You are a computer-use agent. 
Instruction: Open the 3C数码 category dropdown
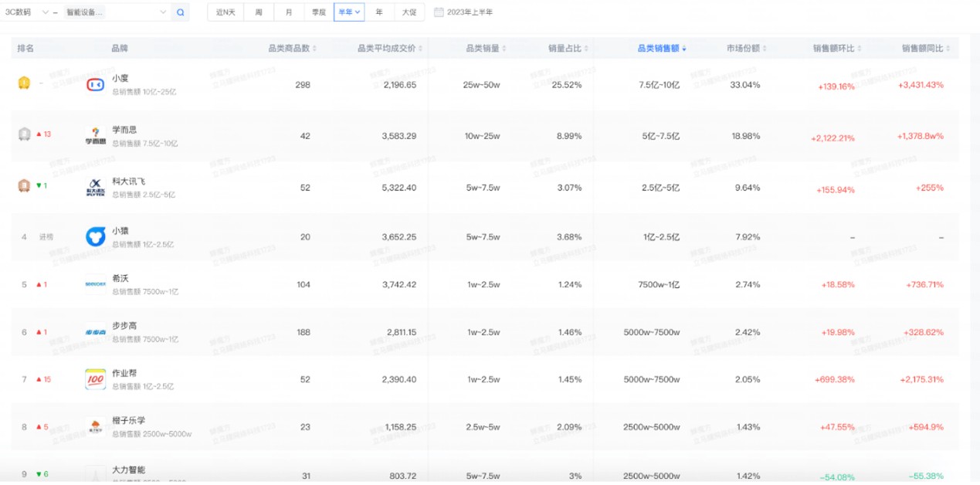click(26, 12)
